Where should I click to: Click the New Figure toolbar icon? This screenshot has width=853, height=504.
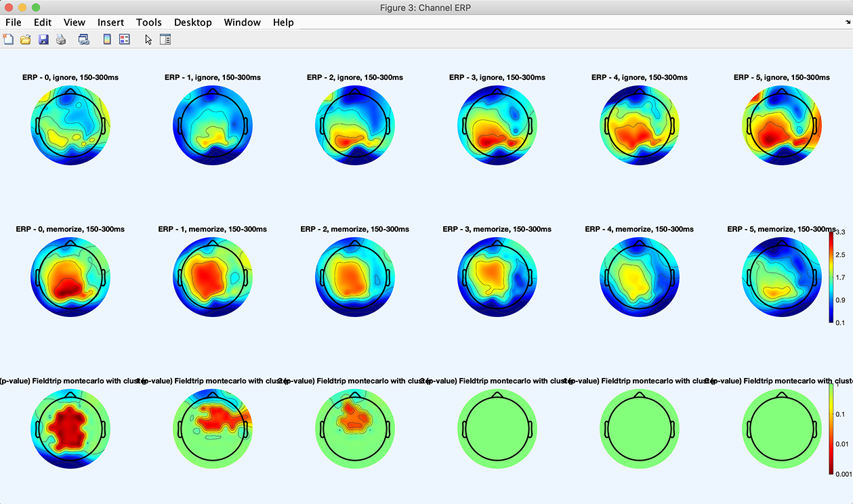(x=8, y=39)
